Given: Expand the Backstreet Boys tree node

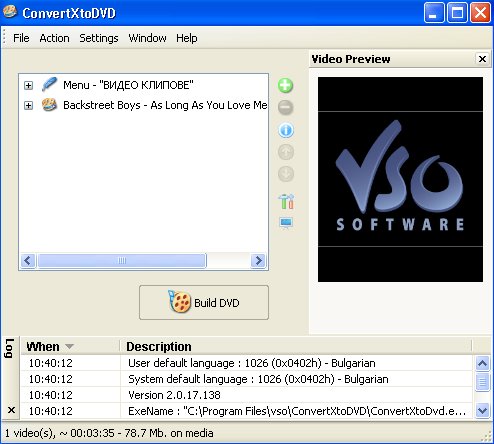Looking at the screenshot, I should [x=28, y=106].
